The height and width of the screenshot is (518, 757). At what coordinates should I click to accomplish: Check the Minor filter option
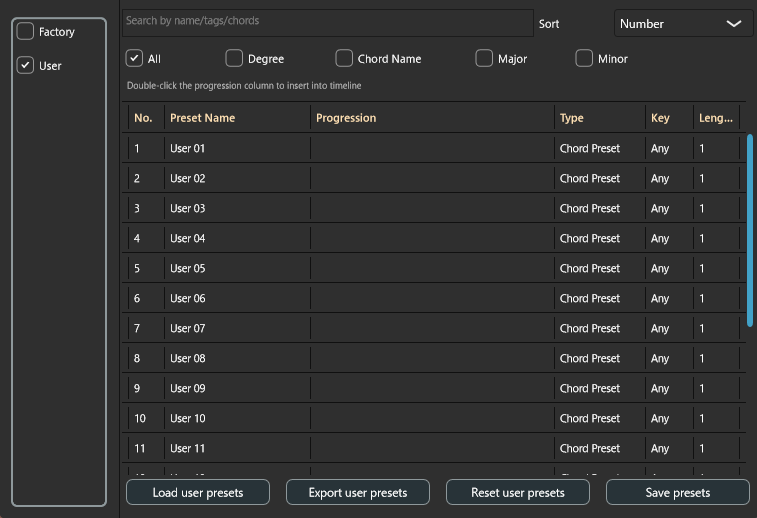pos(584,59)
